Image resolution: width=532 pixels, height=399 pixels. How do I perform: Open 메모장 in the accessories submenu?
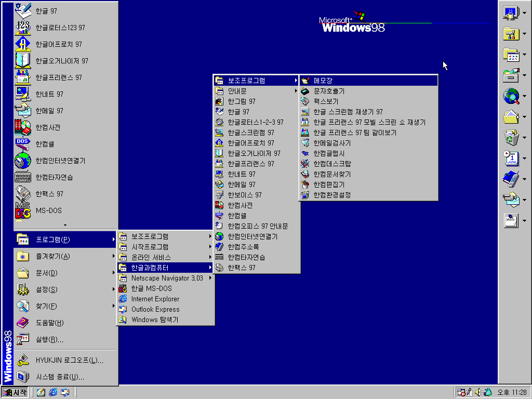coord(369,81)
